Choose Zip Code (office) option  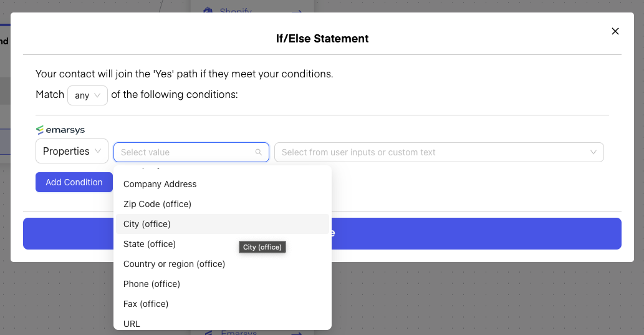coord(157,204)
